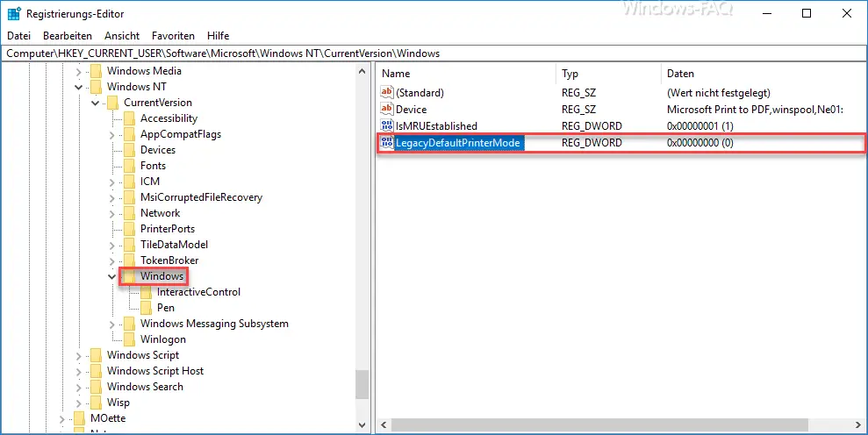Click the data 'Microsoft Print to PDF,winspool,Ne01:'

[x=755, y=110]
